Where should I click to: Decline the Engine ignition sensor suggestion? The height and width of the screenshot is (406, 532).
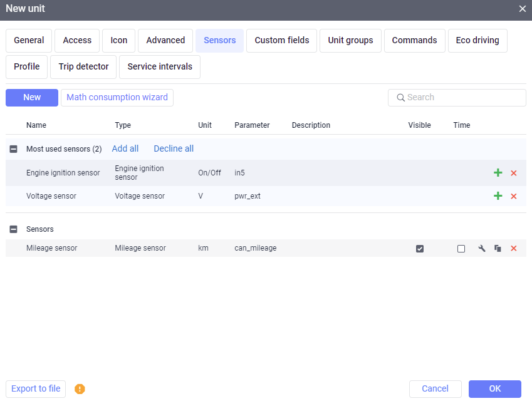(514, 173)
